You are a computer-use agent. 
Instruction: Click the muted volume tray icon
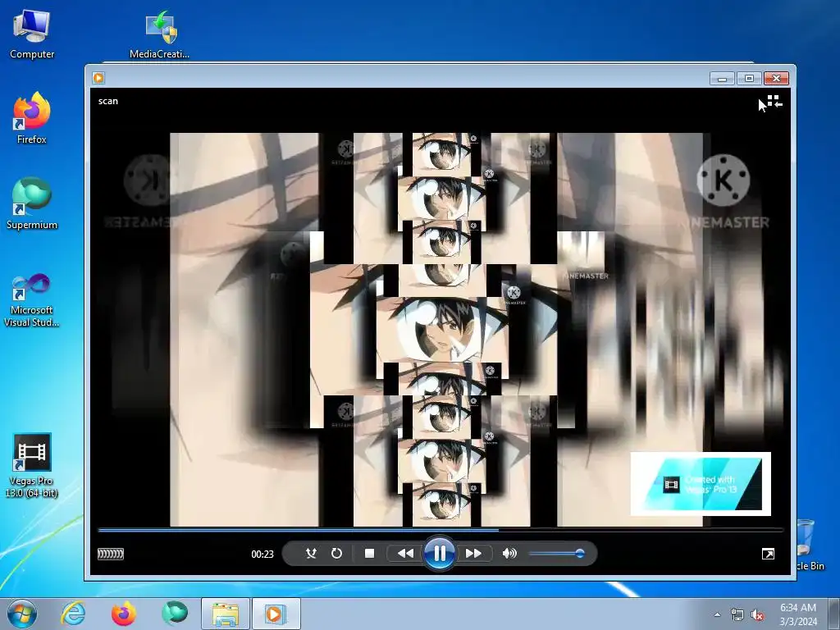[757, 615]
